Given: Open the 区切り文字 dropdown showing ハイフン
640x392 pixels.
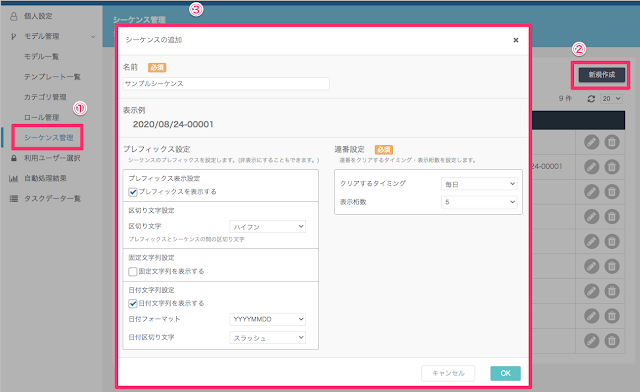Looking at the screenshot, I should (268, 227).
